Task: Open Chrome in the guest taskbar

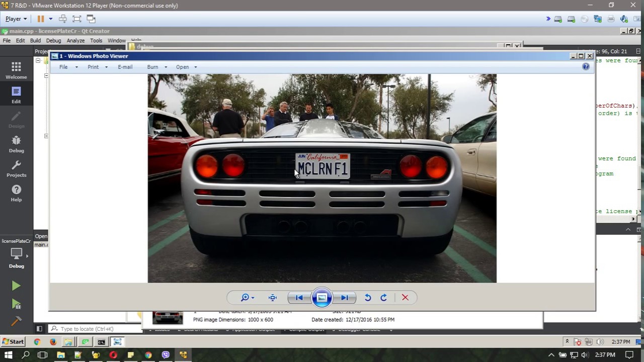Action: 37,342
